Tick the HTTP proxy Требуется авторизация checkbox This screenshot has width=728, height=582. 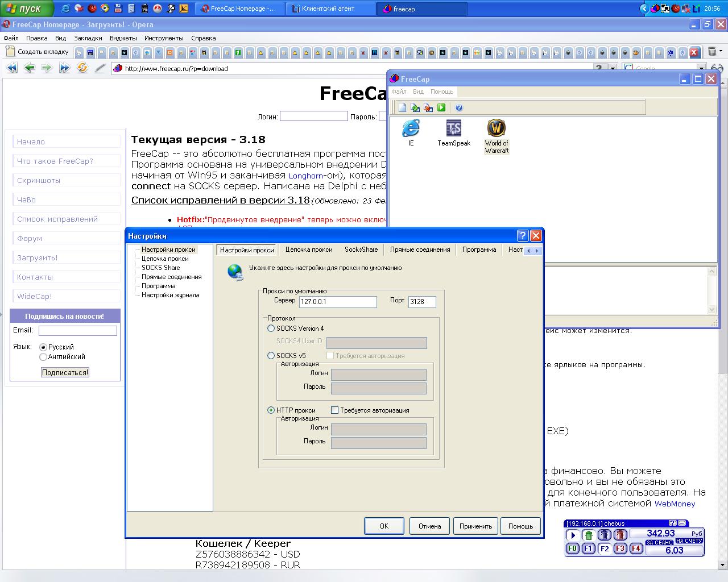(x=334, y=410)
